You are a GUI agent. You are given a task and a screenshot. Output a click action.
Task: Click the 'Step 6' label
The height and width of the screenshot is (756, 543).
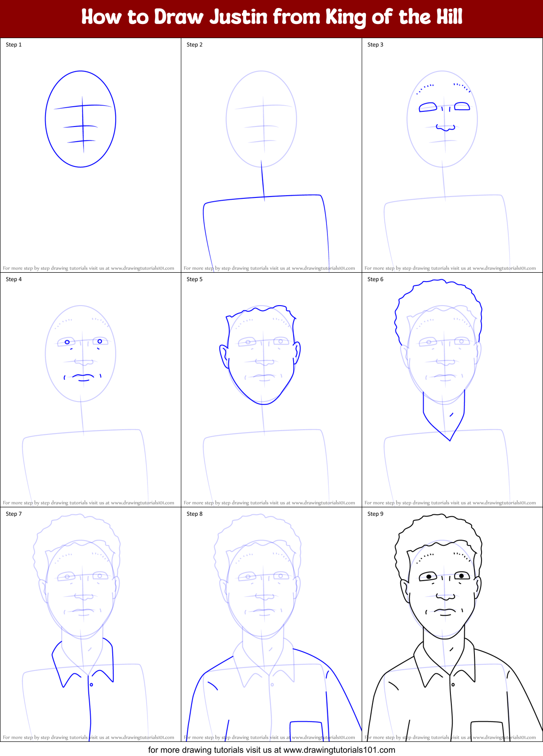375,279
